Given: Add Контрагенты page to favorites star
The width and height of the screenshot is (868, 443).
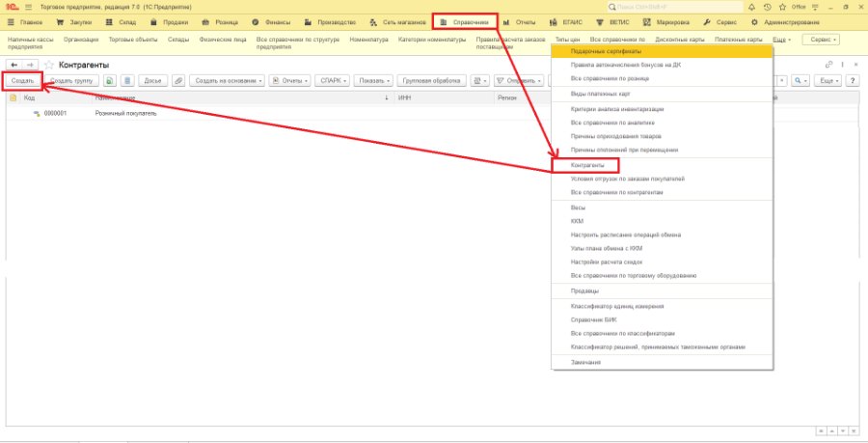Looking at the screenshot, I should click(x=49, y=66).
